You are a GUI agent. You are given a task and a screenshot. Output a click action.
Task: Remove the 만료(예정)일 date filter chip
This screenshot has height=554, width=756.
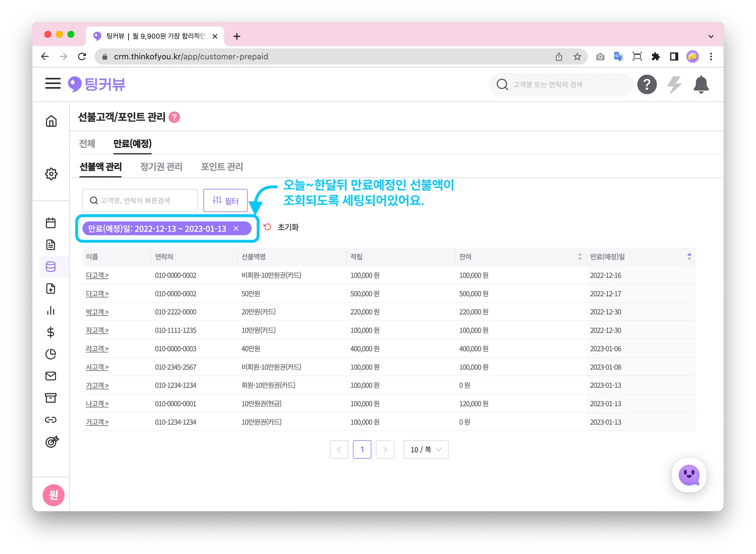pos(236,229)
